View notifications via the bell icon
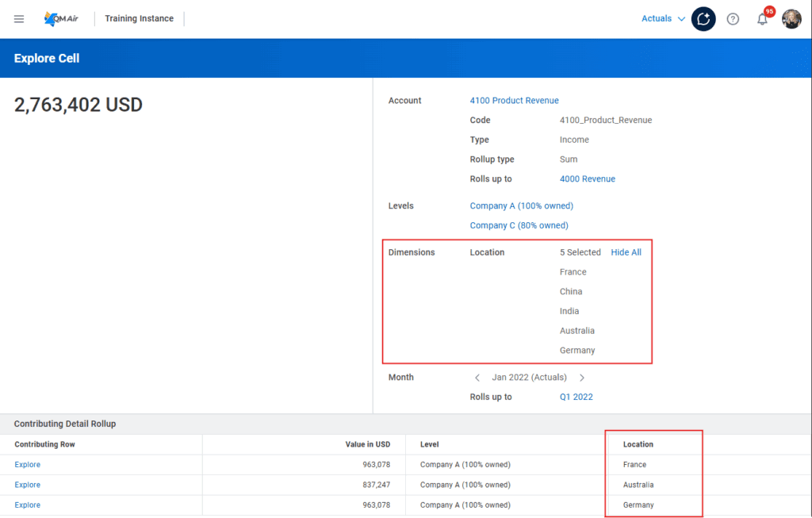 tap(760, 19)
